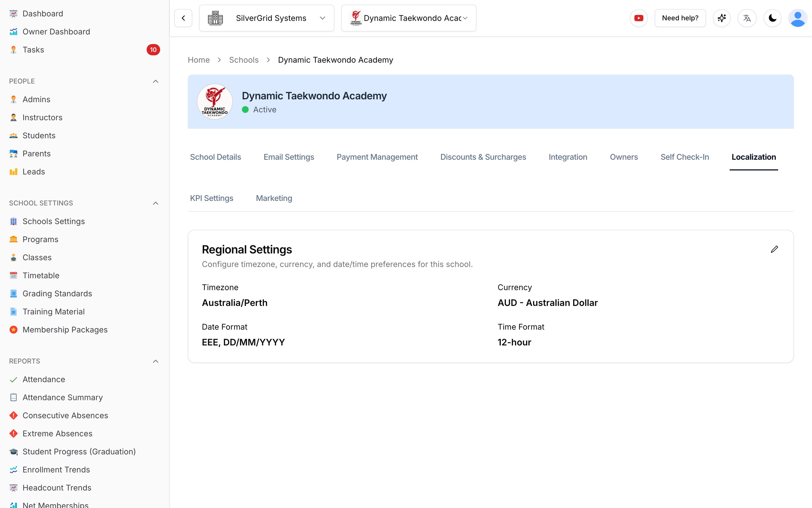Click the Student Progress graduation cap icon

click(x=14, y=452)
